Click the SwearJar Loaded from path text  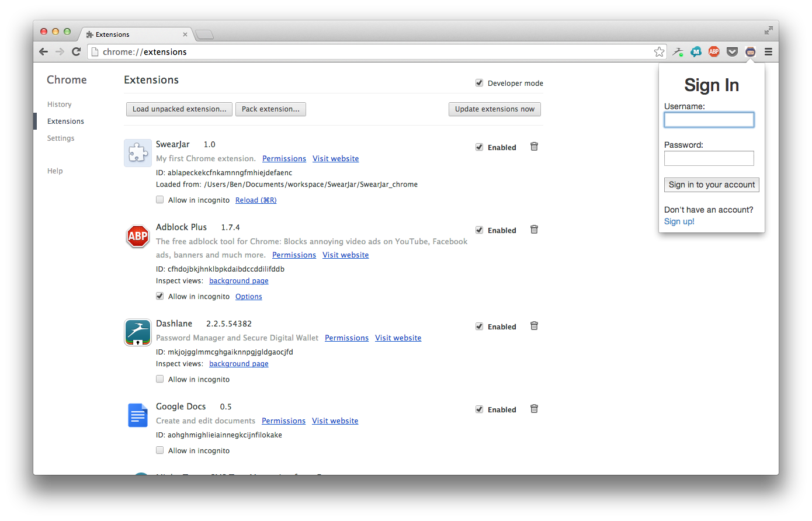tap(287, 185)
